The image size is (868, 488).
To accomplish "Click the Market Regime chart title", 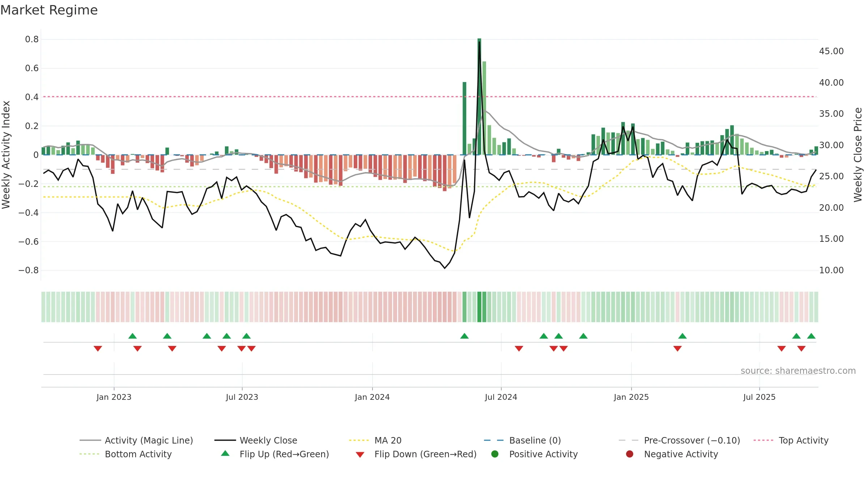I will [49, 10].
